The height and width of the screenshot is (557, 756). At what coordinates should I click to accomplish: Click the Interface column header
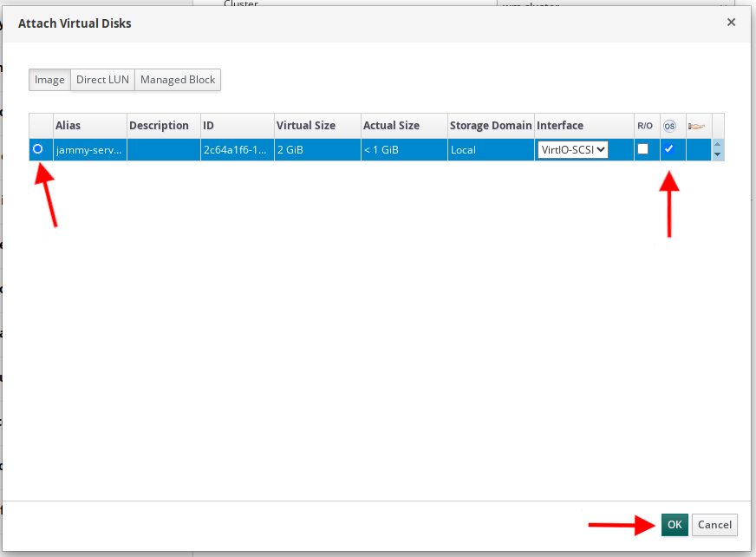[583, 126]
